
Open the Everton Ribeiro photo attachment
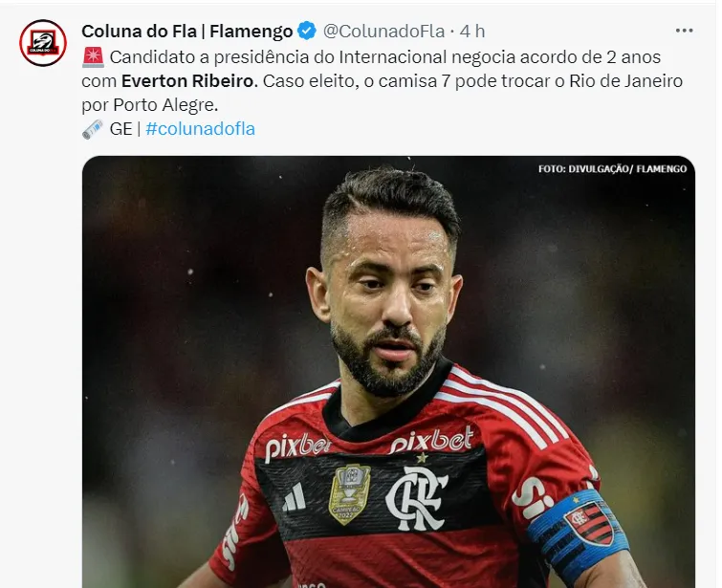[x=388, y=372]
